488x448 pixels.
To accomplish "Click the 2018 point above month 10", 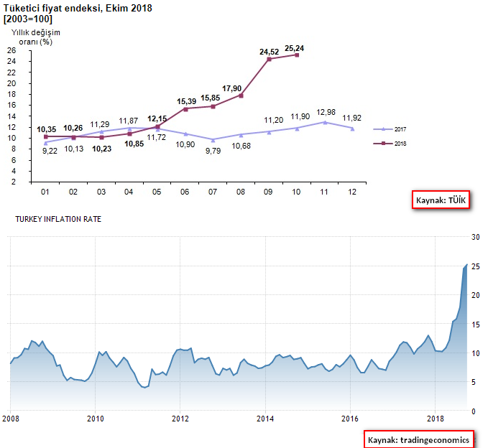I will [297, 55].
